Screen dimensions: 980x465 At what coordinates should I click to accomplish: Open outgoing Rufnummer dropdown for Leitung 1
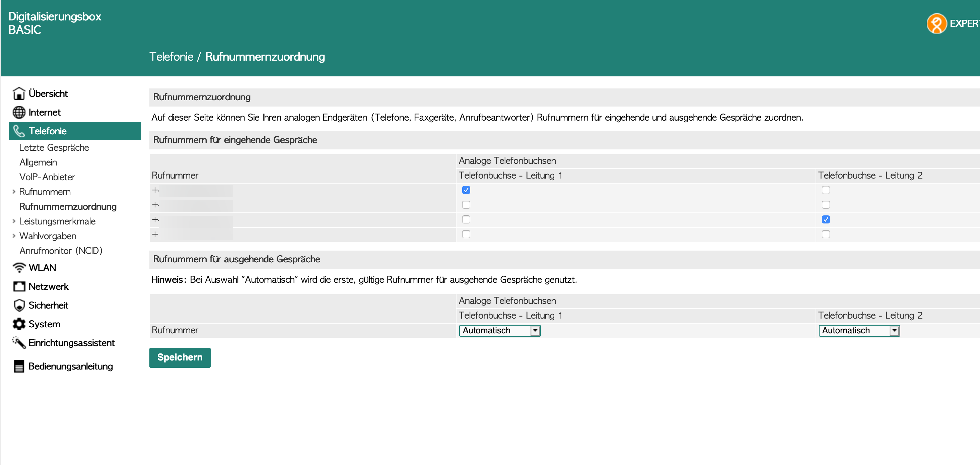499,331
